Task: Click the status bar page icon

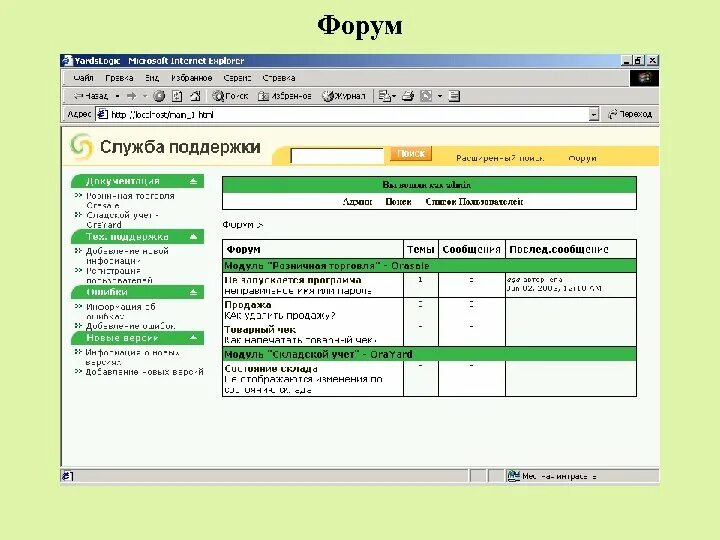Action: tap(67, 476)
